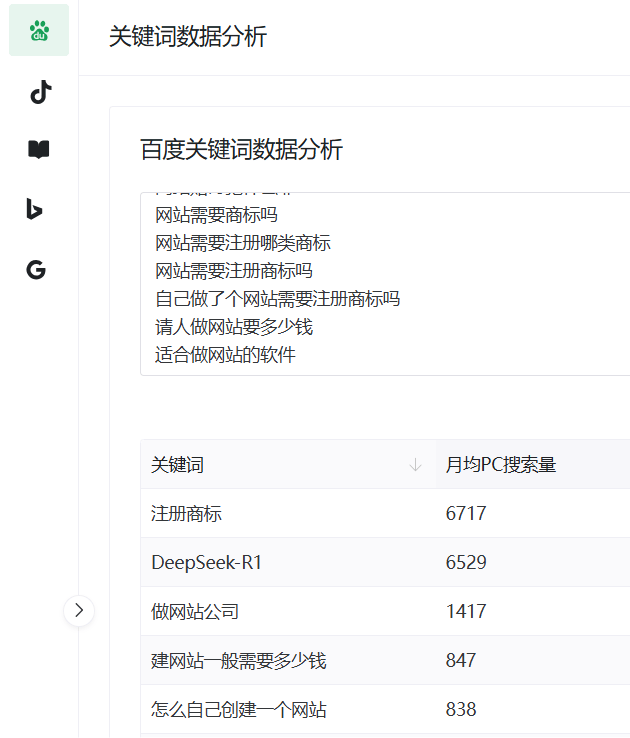The image size is (630, 738).
Task: Click the search volume value 6529
Action: [x=466, y=562]
